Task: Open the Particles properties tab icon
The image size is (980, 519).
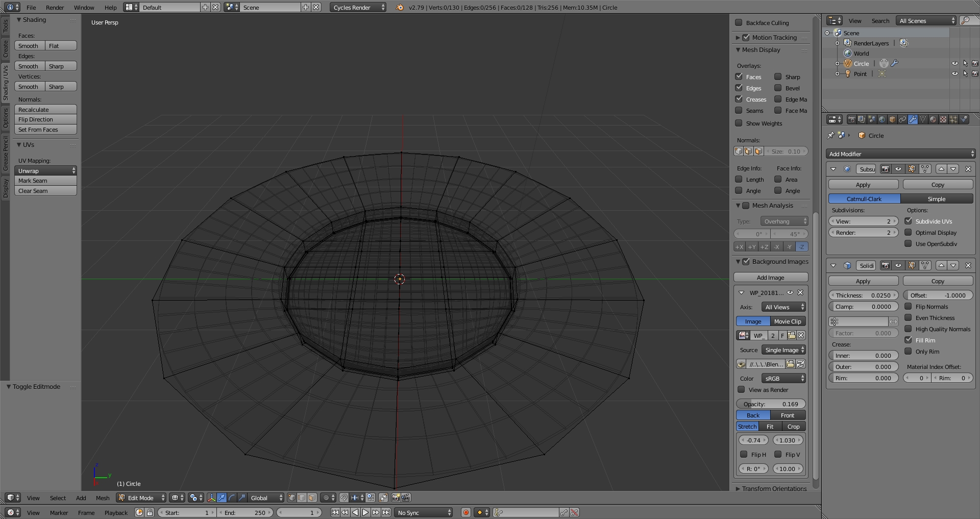Action: tap(953, 119)
